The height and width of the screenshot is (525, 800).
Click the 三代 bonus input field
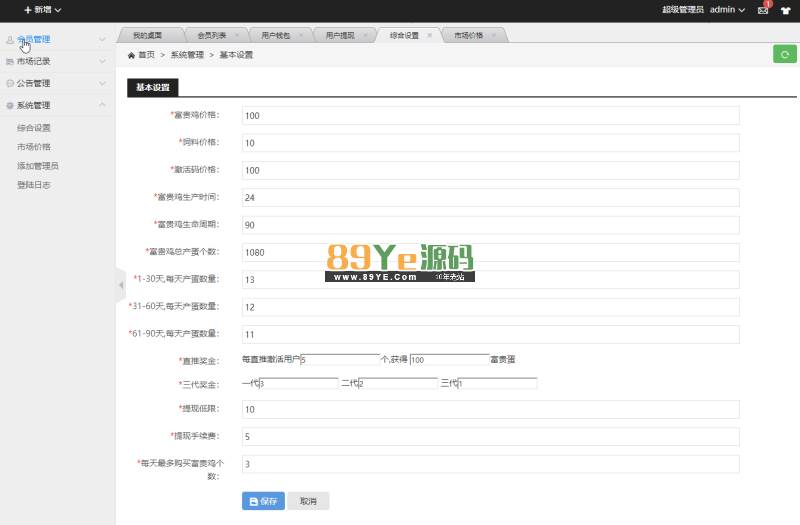[497, 383]
